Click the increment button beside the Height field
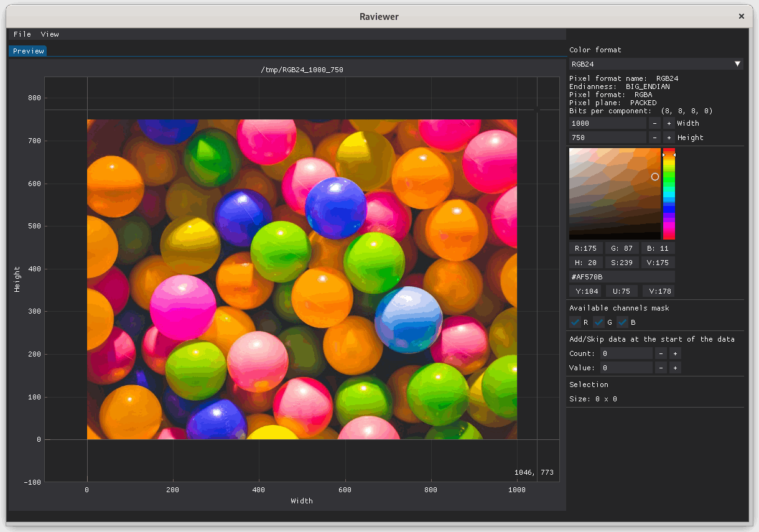 (x=669, y=137)
